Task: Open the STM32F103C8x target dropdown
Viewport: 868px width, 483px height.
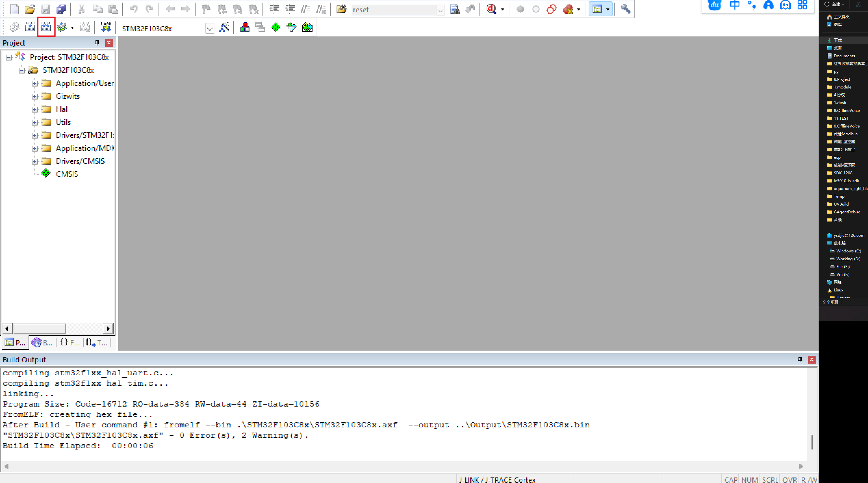Action: [210, 29]
